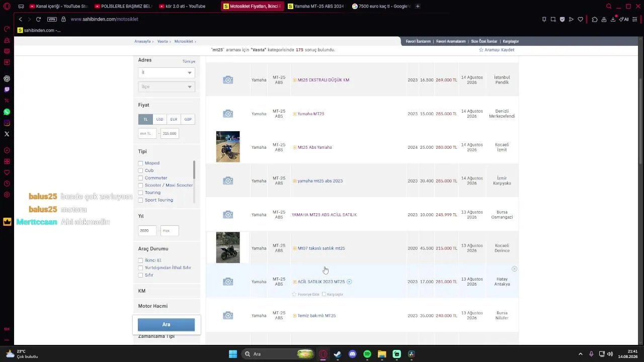Enable the Commuter type filter

coord(140,178)
